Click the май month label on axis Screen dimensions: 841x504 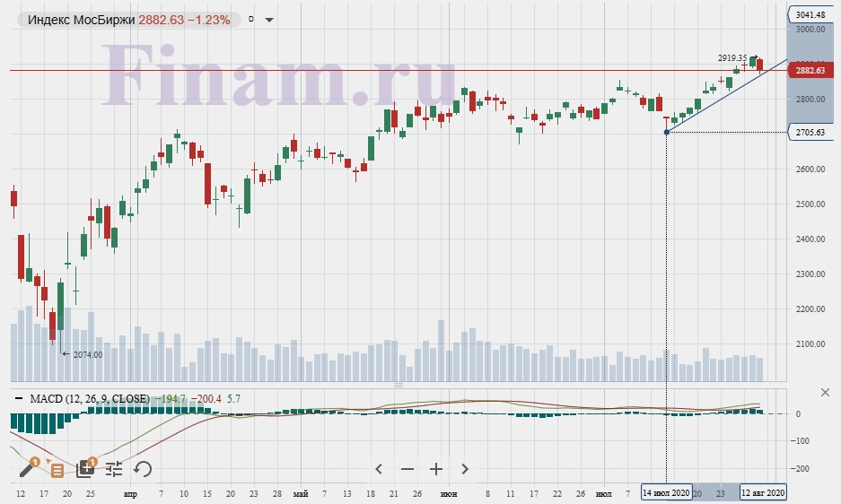[x=301, y=494]
